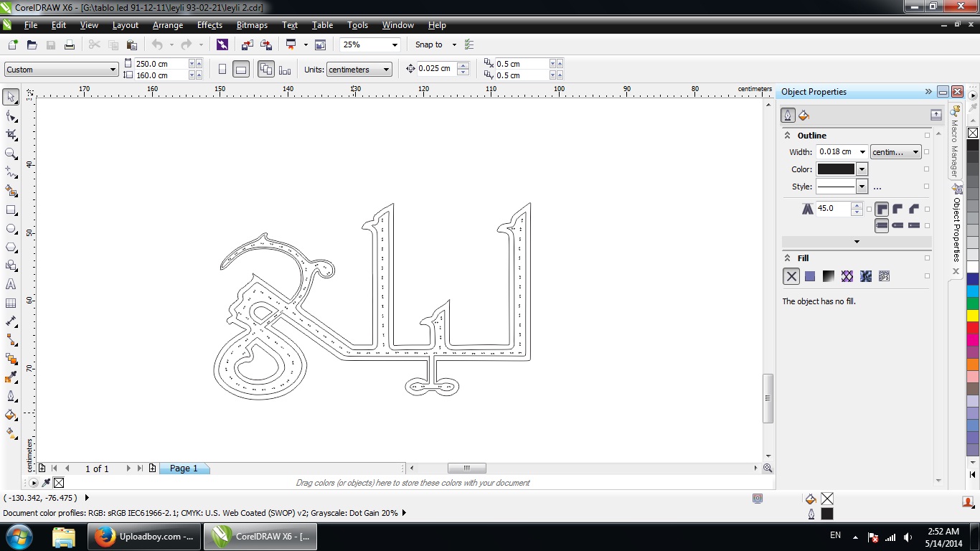Select the Table tool in toolbox
980x551 pixels.
(11, 303)
